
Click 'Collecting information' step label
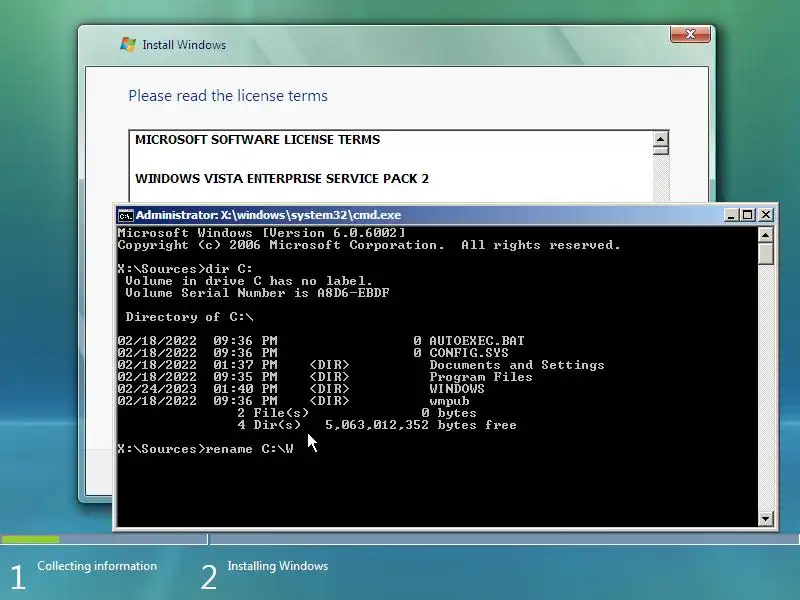97,566
